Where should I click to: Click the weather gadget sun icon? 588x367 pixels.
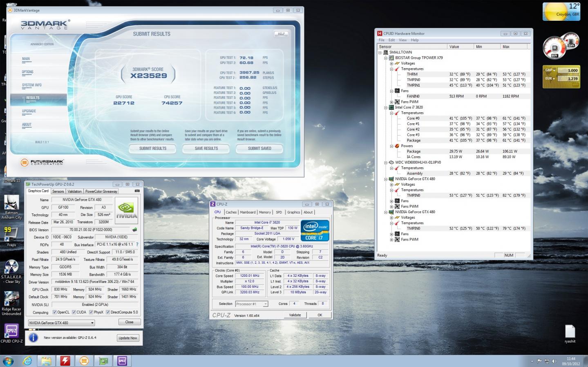pos(555,11)
